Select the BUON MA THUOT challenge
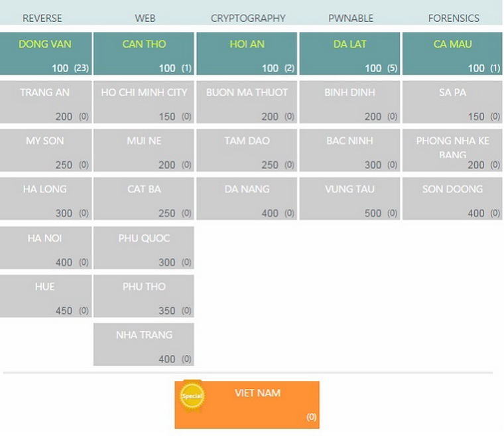This screenshot has height=436, width=504. click(x=247, y=102)
